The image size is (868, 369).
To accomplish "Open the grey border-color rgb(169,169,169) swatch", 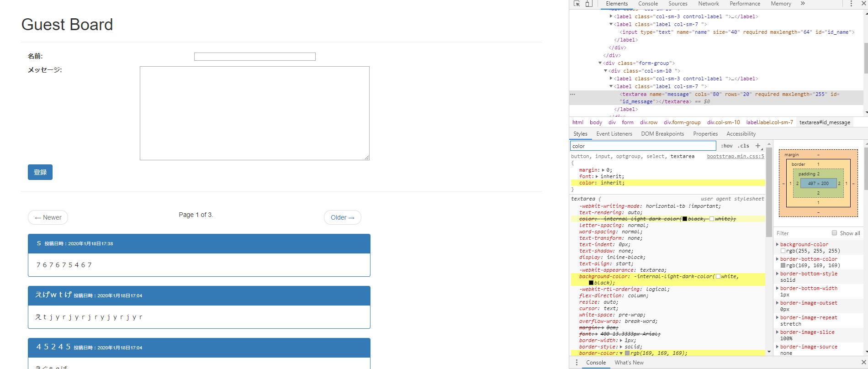I will (x=627, y=353).
